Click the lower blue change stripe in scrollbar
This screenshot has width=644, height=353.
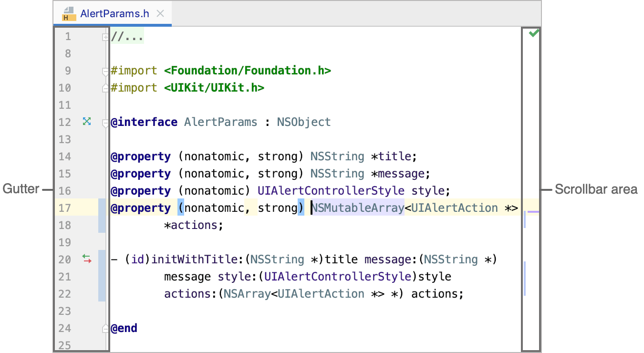click(525, 278)
